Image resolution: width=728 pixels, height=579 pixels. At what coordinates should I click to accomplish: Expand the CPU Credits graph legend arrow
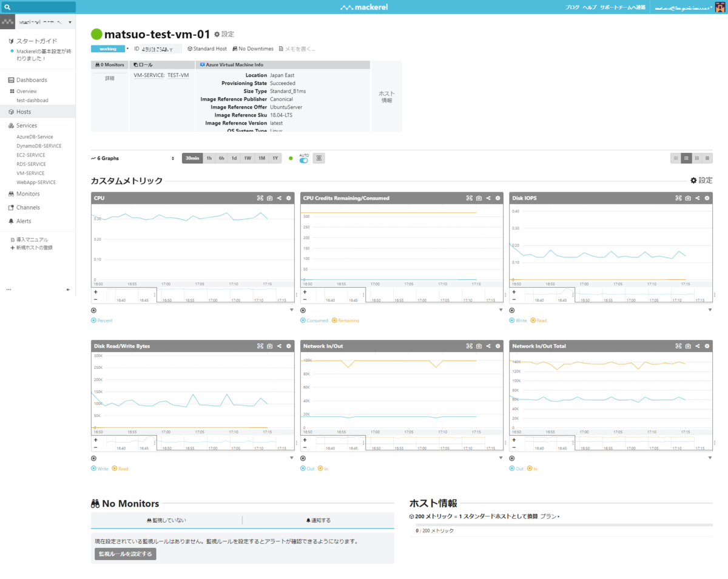coord(500,310)
